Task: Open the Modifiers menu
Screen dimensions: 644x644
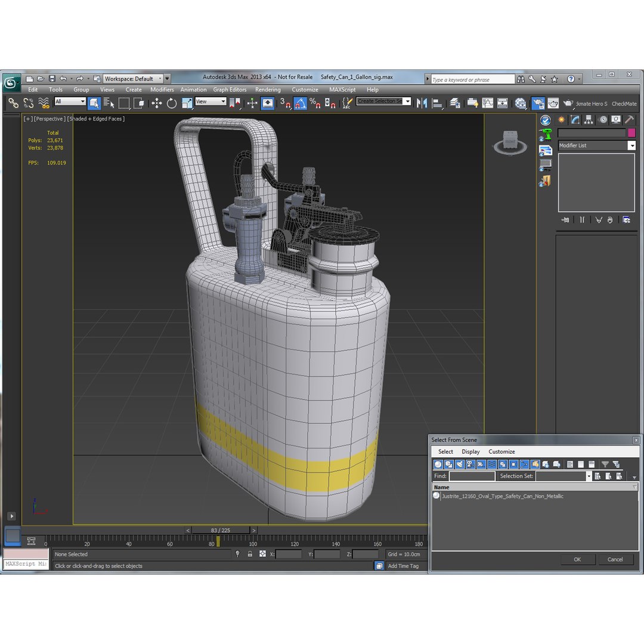Action: (x=162, y=89)
